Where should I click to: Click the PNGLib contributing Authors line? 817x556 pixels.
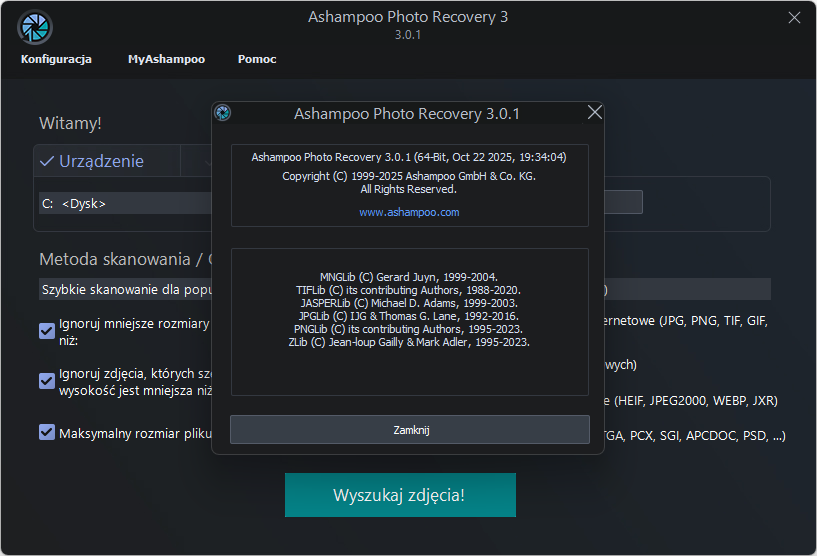[408, 329]
